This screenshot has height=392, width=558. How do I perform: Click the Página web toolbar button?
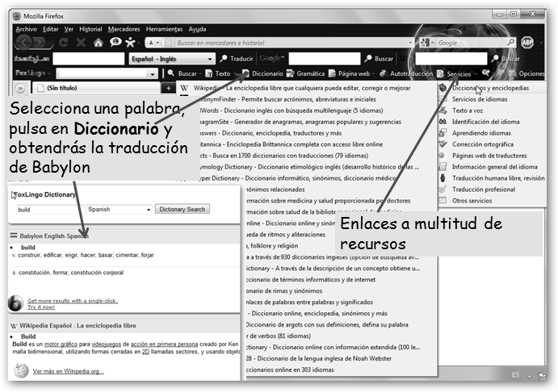tap(353, 73)
